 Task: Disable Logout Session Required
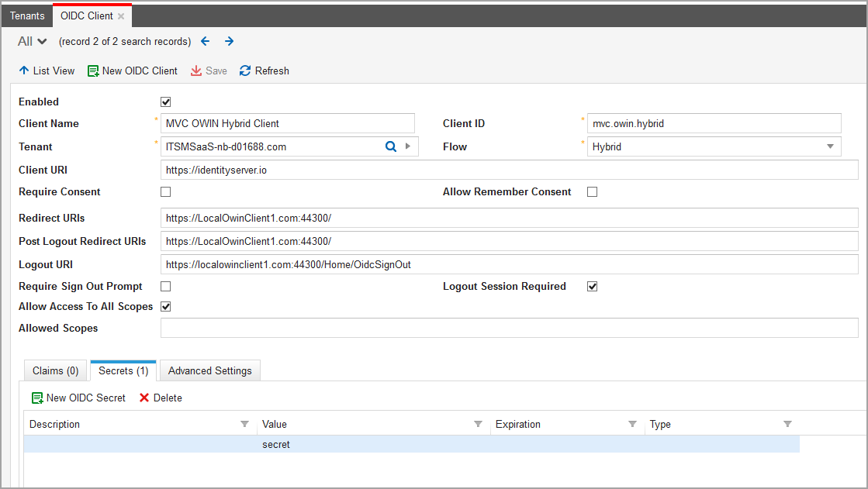(592, 286)
